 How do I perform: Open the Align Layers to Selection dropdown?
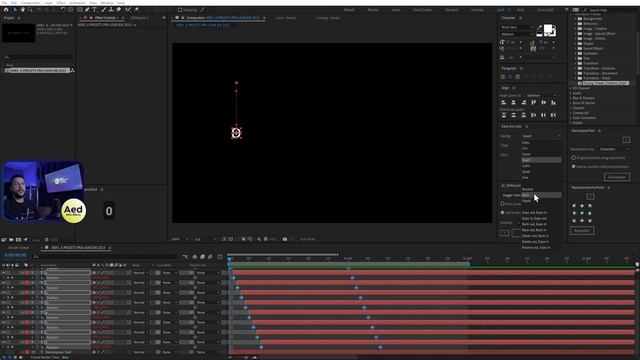point(541,96)
